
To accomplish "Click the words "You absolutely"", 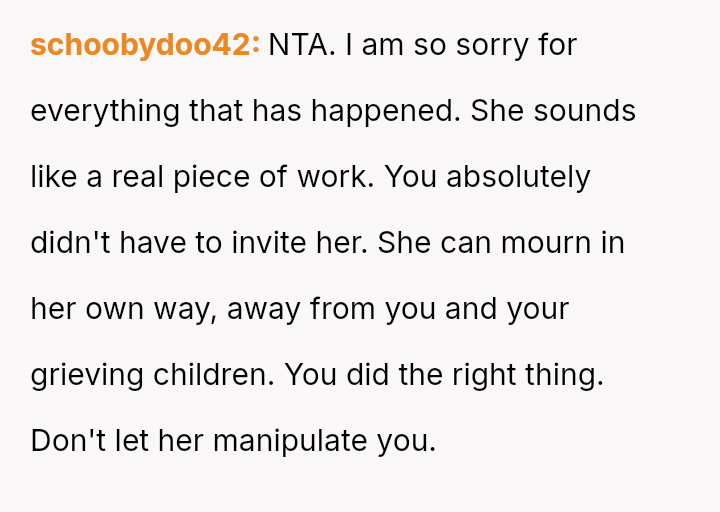I will (x=488, y=177).
